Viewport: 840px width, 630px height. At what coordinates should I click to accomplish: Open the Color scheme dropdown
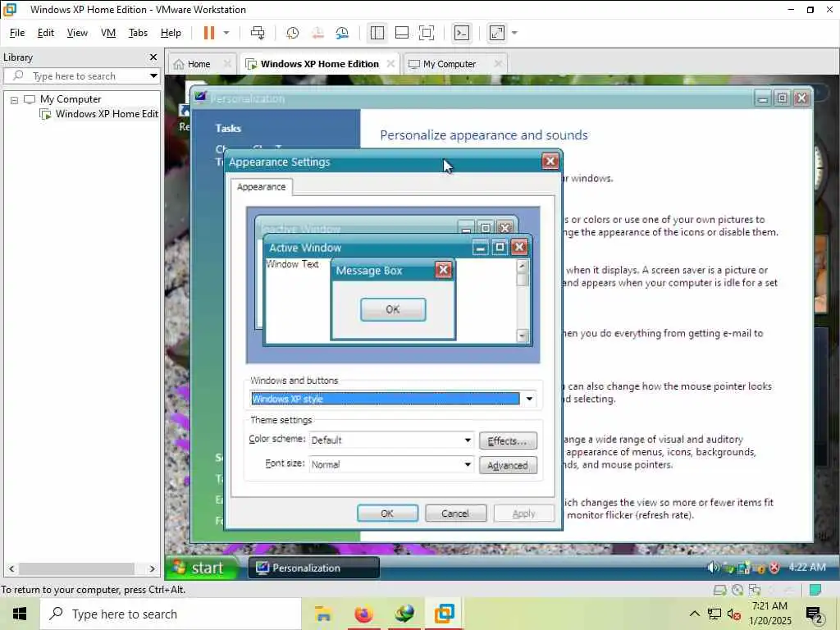pyautogui.click(x=467, y=440)
